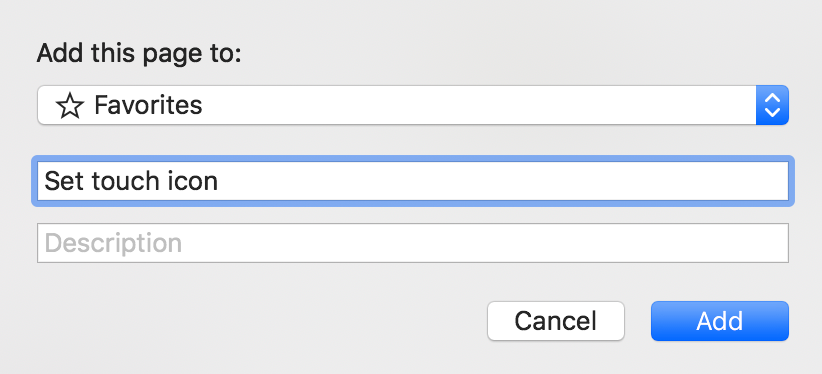Click the star icon beside Favorites
The image size is (822, 374).
(x=70, y=105)
